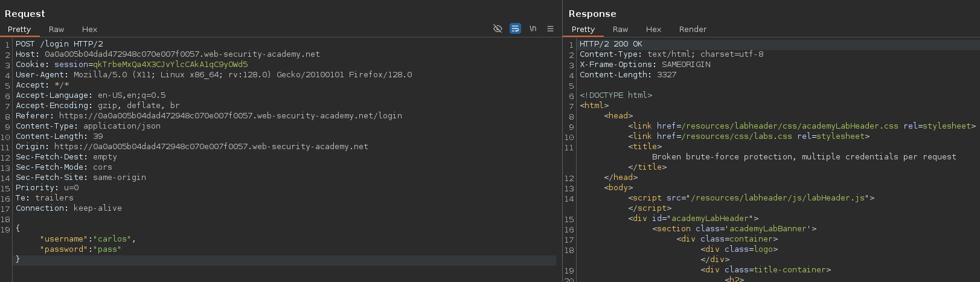980x282 pixels.
Task: Switch Request view to the Raw tab
Action: pos(56,29)
